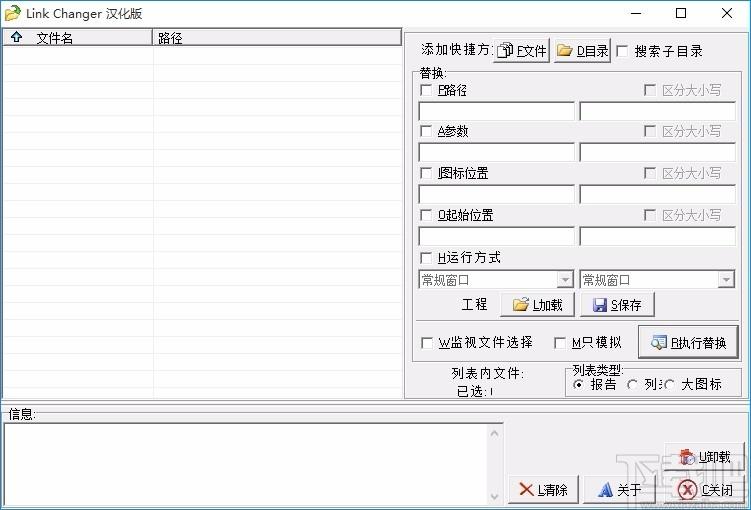Enable the M只模拟 checkbox
751x510 pixels.
coord(561,343)
